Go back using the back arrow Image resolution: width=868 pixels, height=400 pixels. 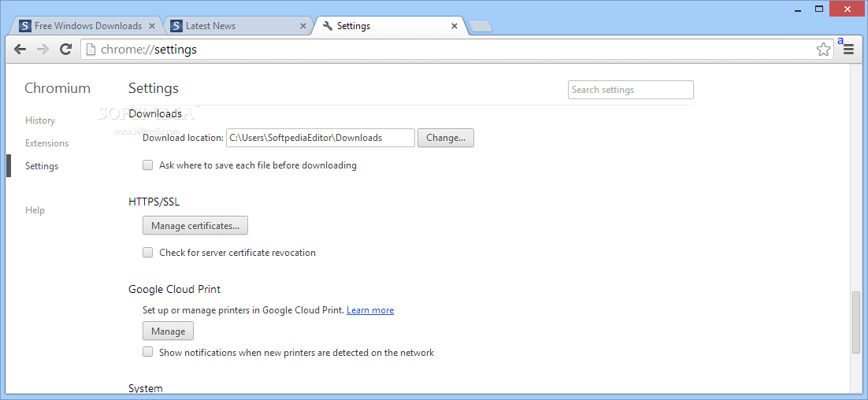pos(20,50)
